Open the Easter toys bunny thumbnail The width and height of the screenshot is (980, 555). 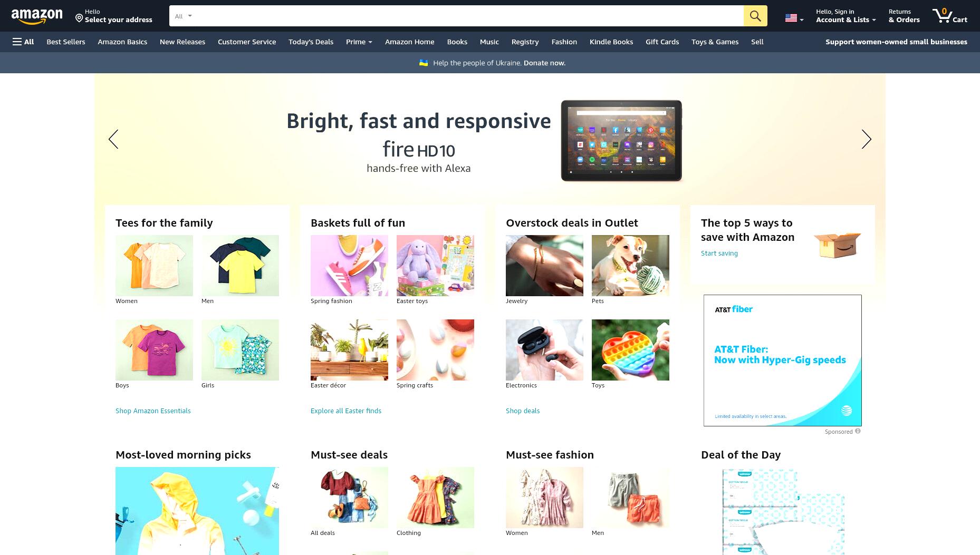pyautogui.click(x=435, y=266)
